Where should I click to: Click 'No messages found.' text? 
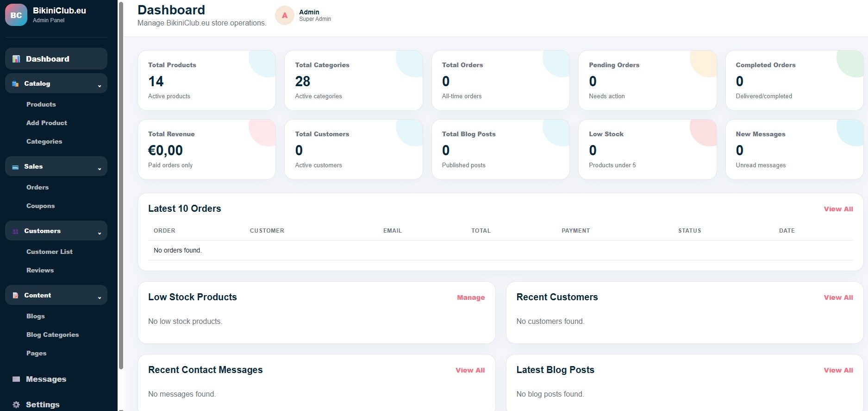[x=182, y=394]
